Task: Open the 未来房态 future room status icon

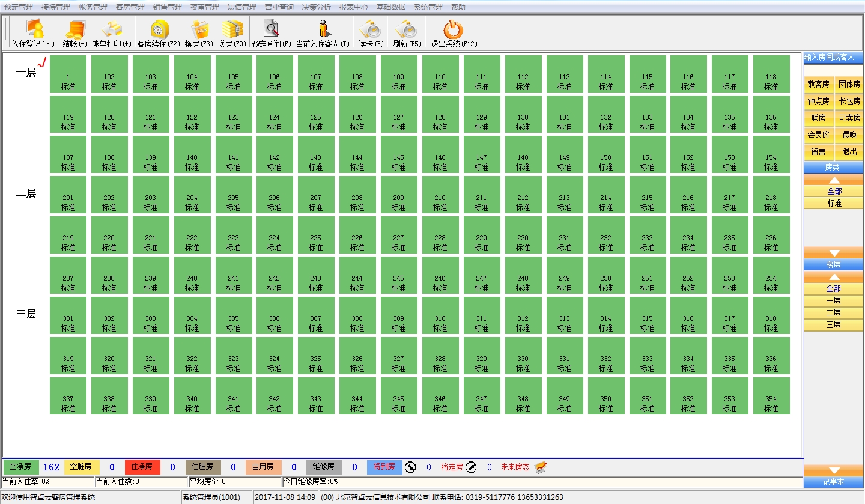Action: (x=541, y=467)
